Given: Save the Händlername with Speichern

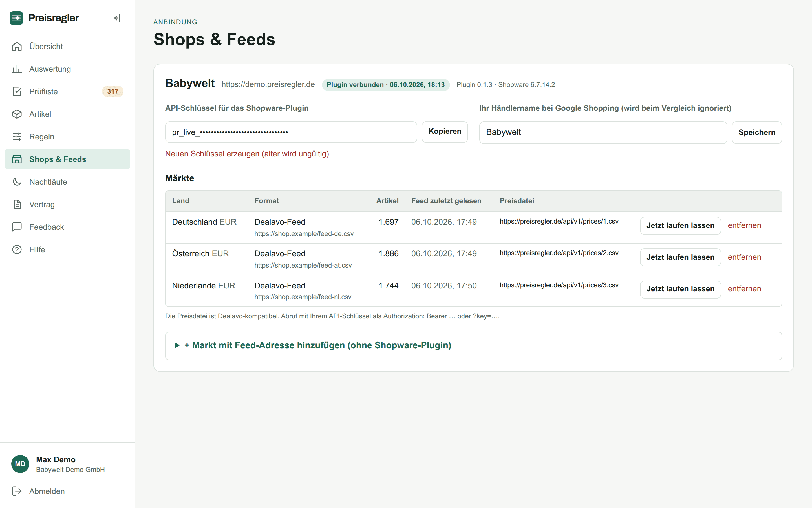Looking at the screenshot, I should 757,132.
